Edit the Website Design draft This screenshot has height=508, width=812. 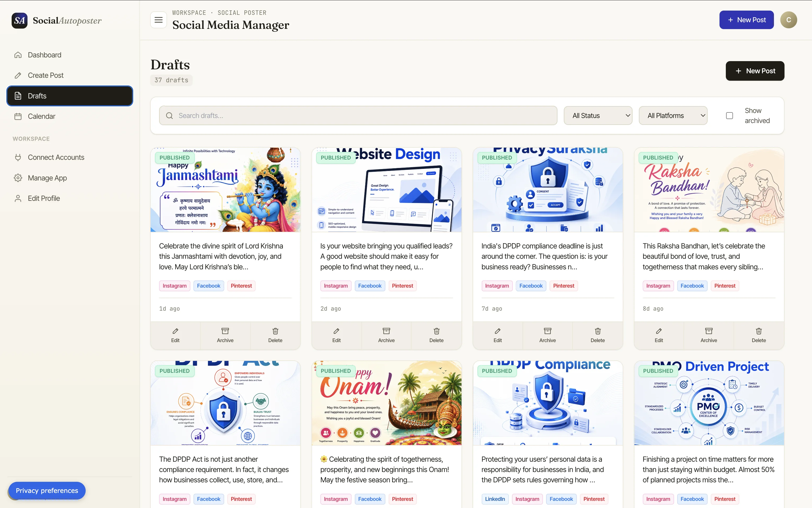[x=336, y=335]
